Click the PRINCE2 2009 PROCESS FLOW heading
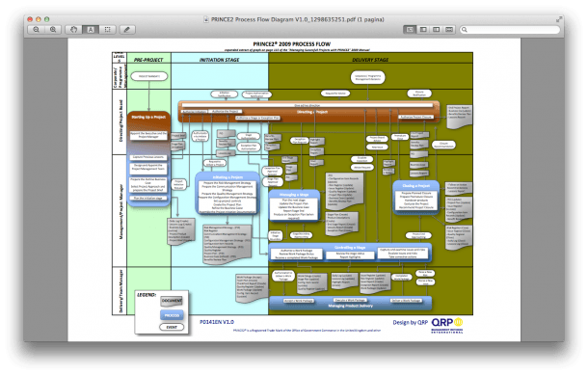588x375 pixels. pyautogui.click(x=292, y=44)
